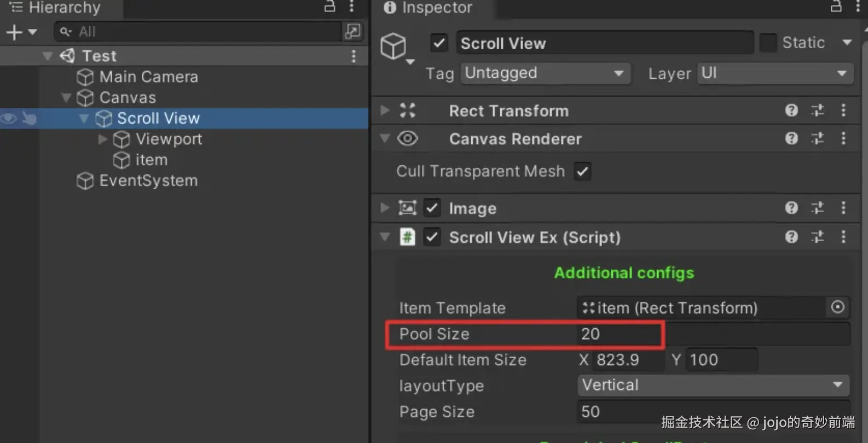Select EventSystem in the hierarchy
The width and height of the screenshot is (868, 443).
tap(148, 181)
